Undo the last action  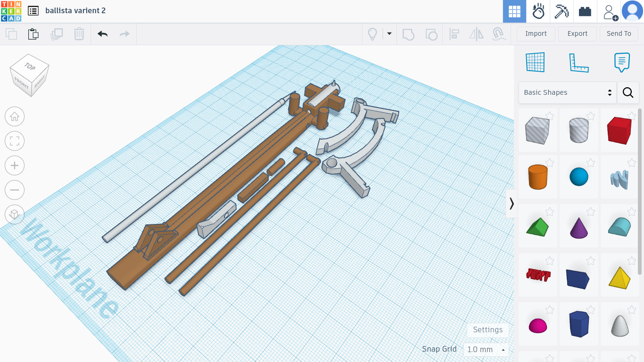[x=102, y=34]
